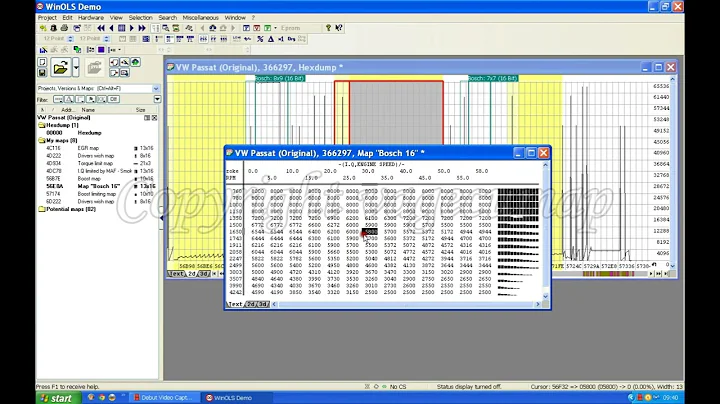Open the Projects, Versions & Maps dropdown
Image resolution: width=720 pixels, height=404 pixels.
156,88
